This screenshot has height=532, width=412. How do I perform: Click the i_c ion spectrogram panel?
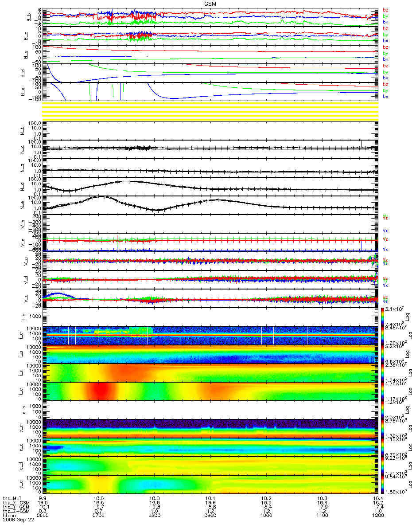click(x=210, y=335)
